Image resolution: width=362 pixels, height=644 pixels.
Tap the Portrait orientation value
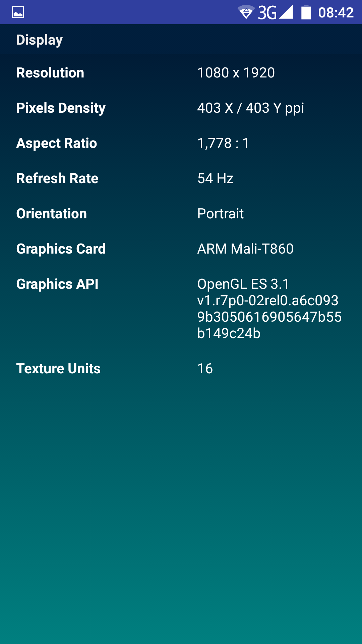220,214
